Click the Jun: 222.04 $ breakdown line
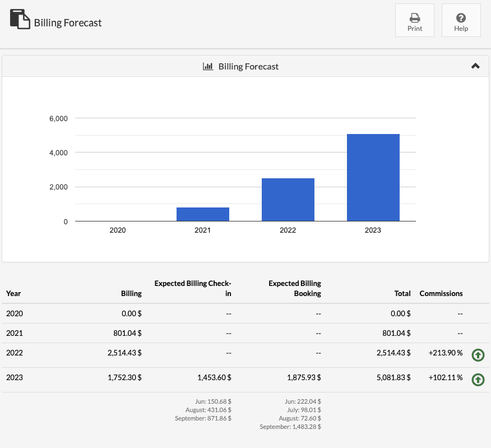Viewport: 491px width, 448px height. coord(303,401)
